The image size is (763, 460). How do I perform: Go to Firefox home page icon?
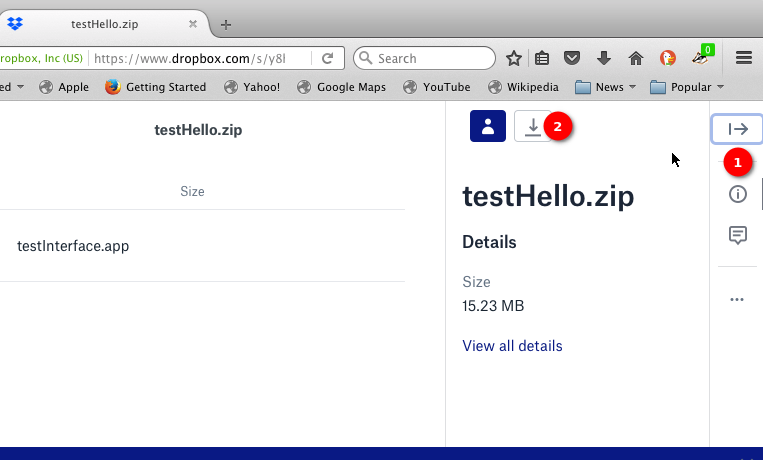(x=635, y=58)
